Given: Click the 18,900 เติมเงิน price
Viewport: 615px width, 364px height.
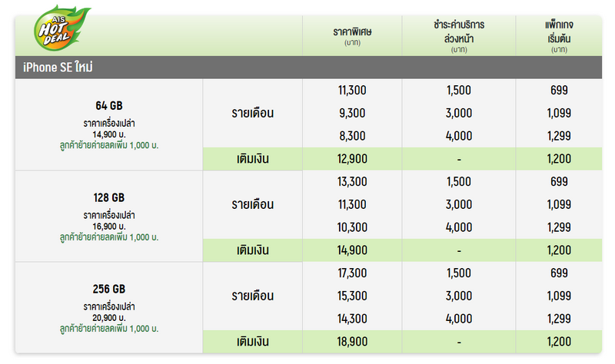Looking at the screenshot, I should click(x=353, y=341).
